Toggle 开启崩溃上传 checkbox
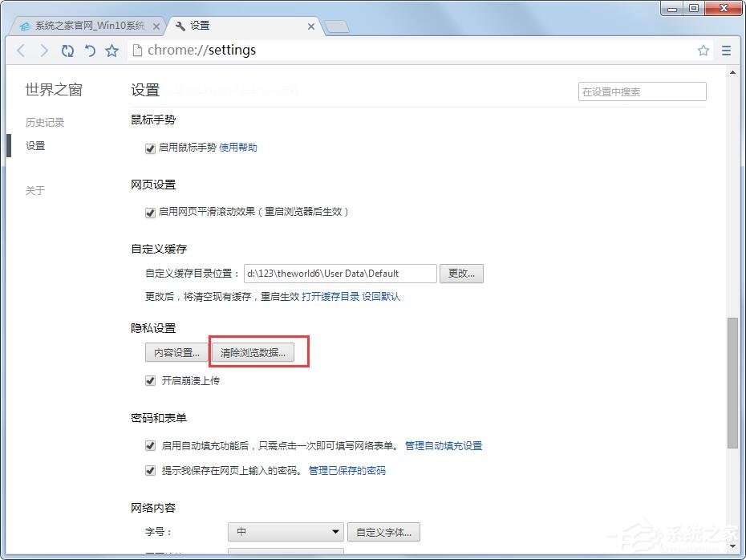The height and width of the screenshot is (560, 746). 150,380
